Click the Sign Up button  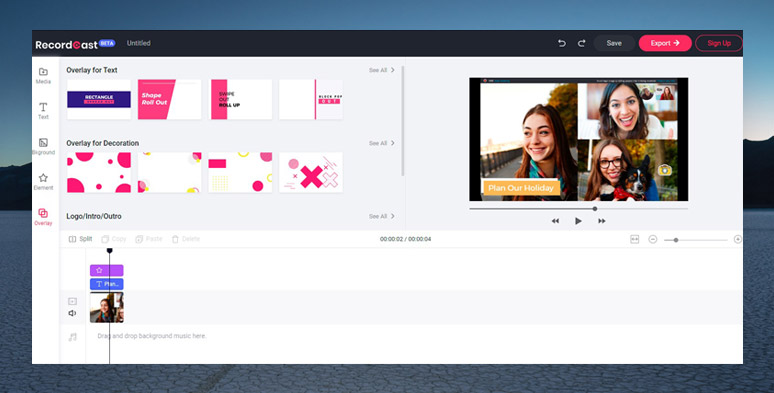(x=719, y=43)
